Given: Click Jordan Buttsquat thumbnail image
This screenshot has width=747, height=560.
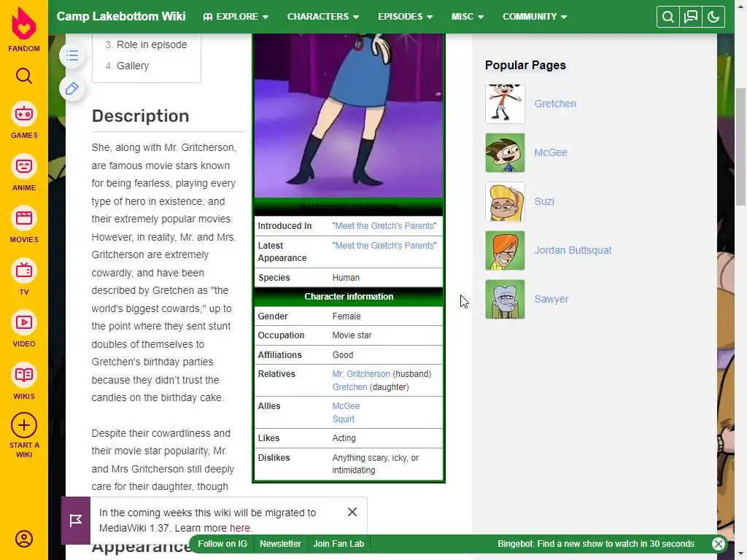Looking at the screenshot, I should click(x=505, y=251).
